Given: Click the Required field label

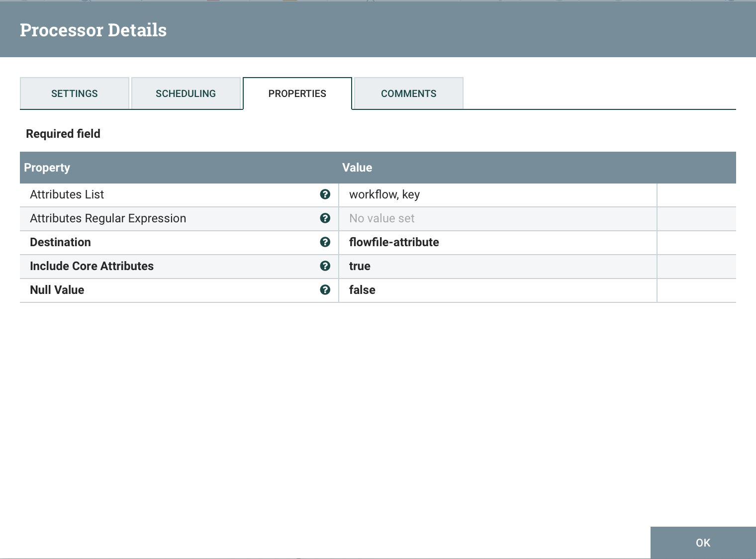Looking at the screenshot, I should point(63,133).
